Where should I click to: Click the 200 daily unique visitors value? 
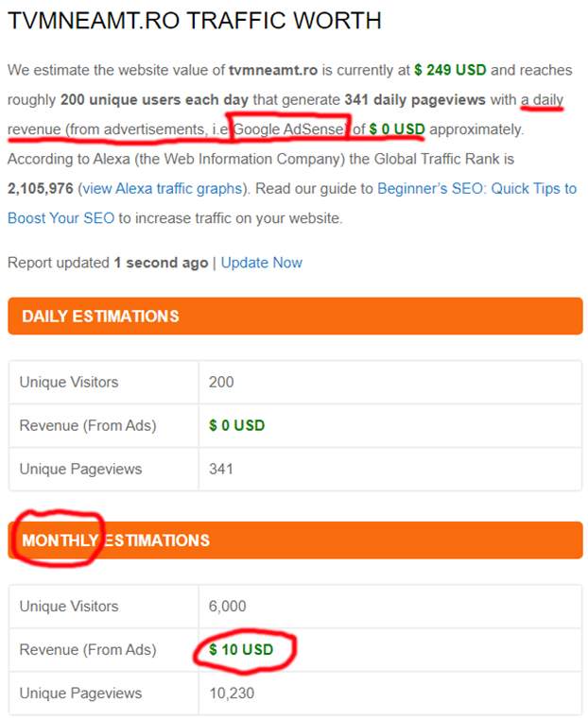221,382
